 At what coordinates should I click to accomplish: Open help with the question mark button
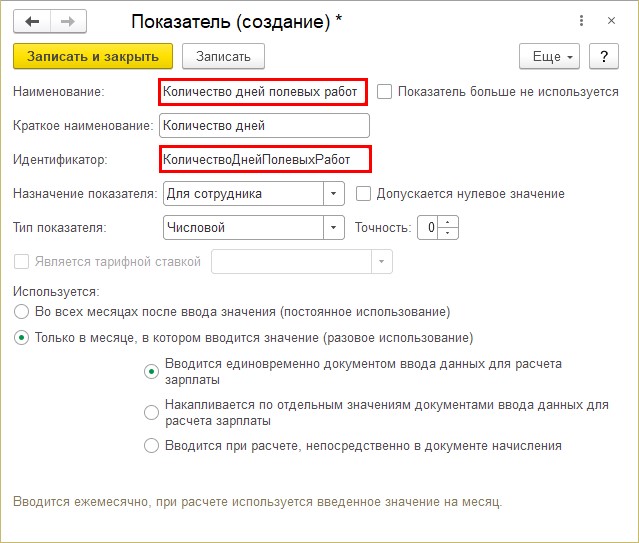[604, 56]
